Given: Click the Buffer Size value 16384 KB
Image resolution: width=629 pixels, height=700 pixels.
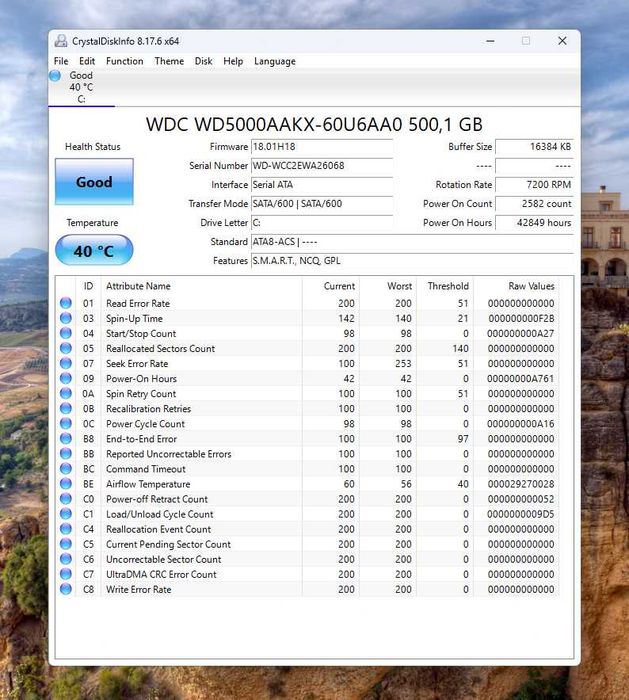Looking at the screenshot, I should [x=534, y=147].
